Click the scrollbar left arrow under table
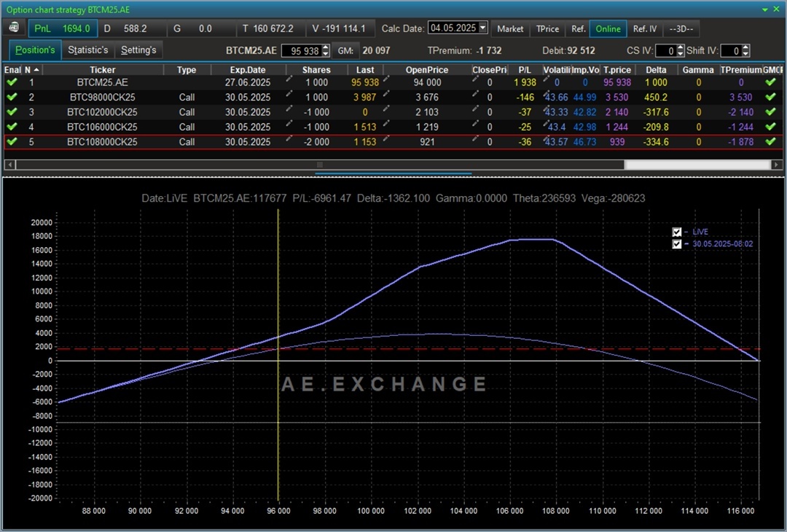This screenshot has width=787, height=532. (x=9, y=165)
